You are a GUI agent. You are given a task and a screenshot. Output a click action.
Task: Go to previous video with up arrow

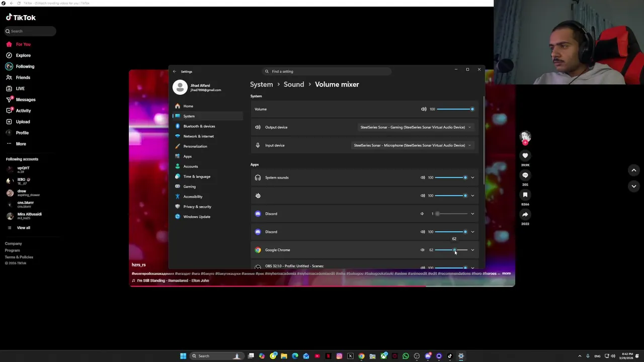pos(634,170)
